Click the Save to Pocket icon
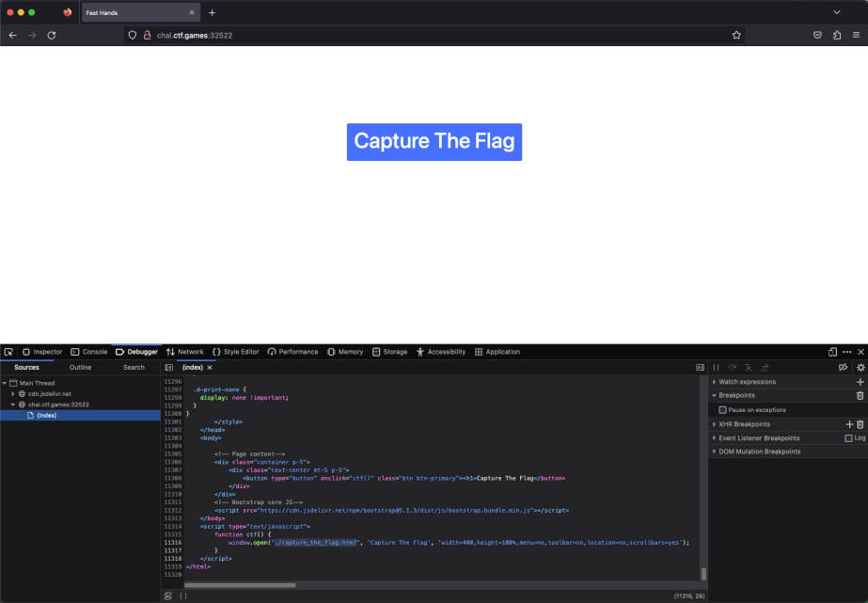Screen dimensions: 868x603 (x=817, y=36)
